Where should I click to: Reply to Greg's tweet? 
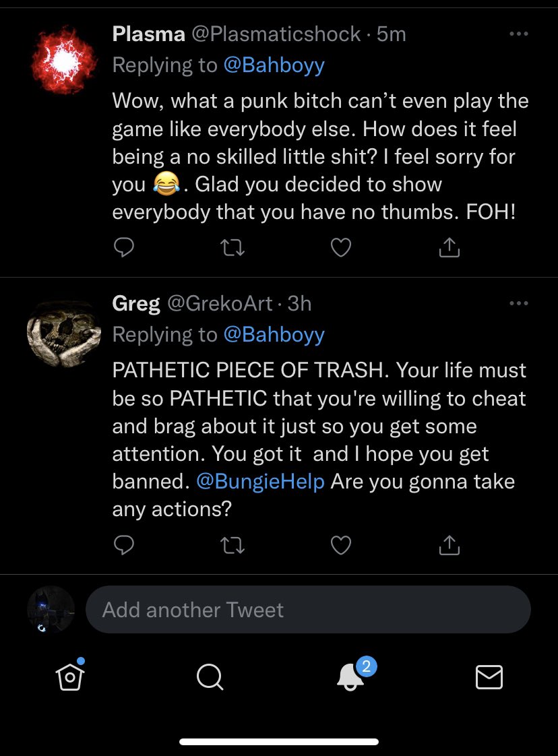tap(123, 545)
